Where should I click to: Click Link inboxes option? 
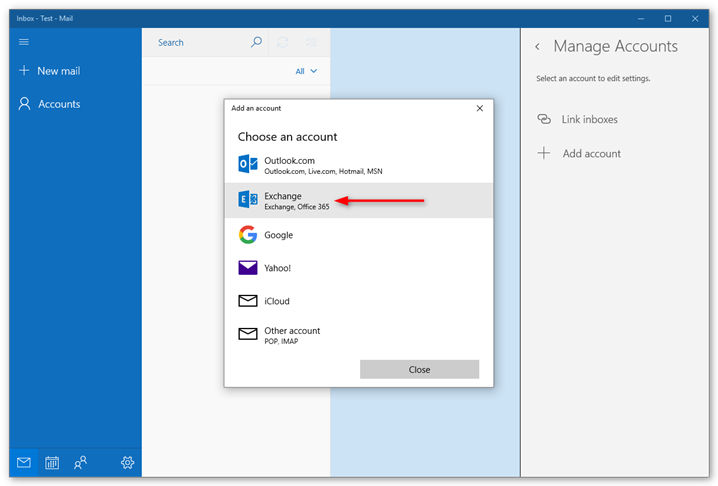[589, 119]
